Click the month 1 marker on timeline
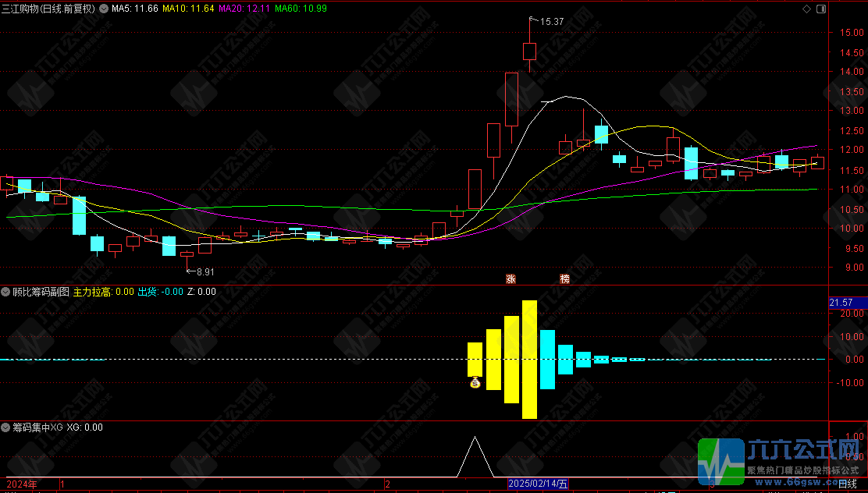868x493 pixels. point(62,484)
